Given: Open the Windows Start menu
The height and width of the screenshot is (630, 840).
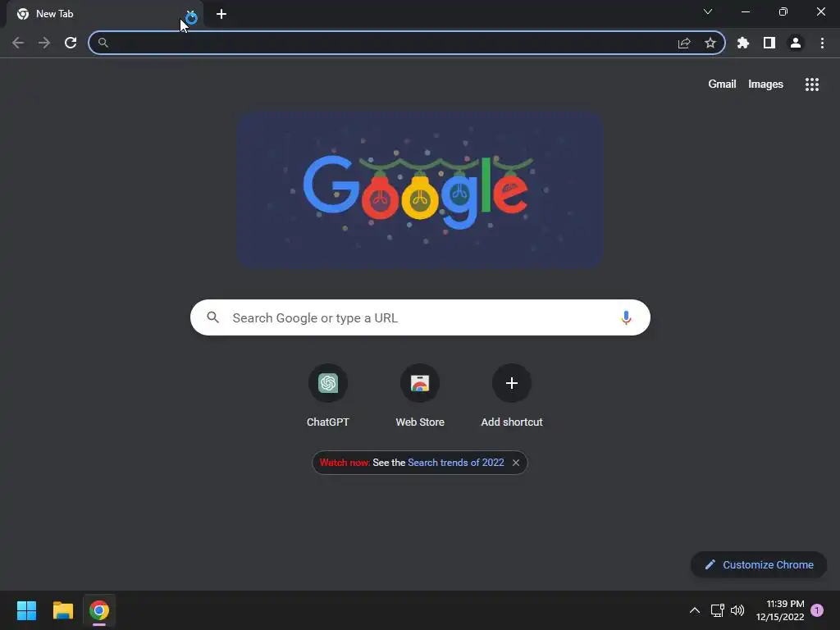Looking at the screenshot, I should 26,610.
